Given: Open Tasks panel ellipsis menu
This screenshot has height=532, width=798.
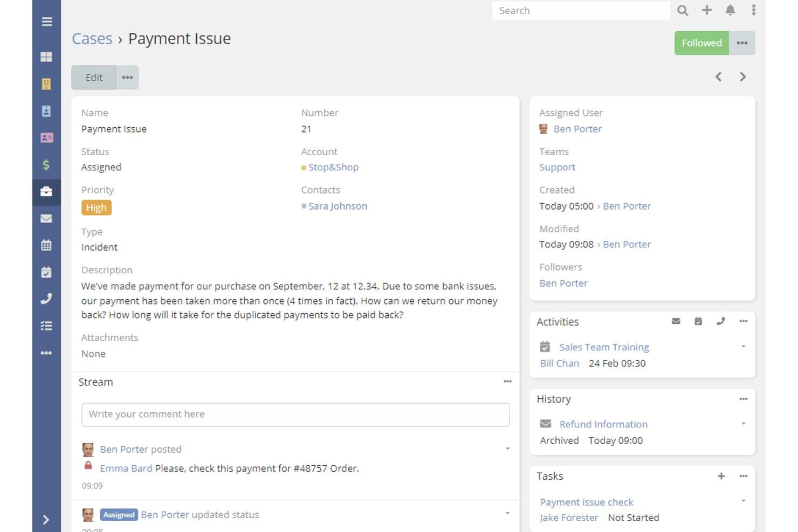Looking at the screenshot, I should click(x=744, y=476).
